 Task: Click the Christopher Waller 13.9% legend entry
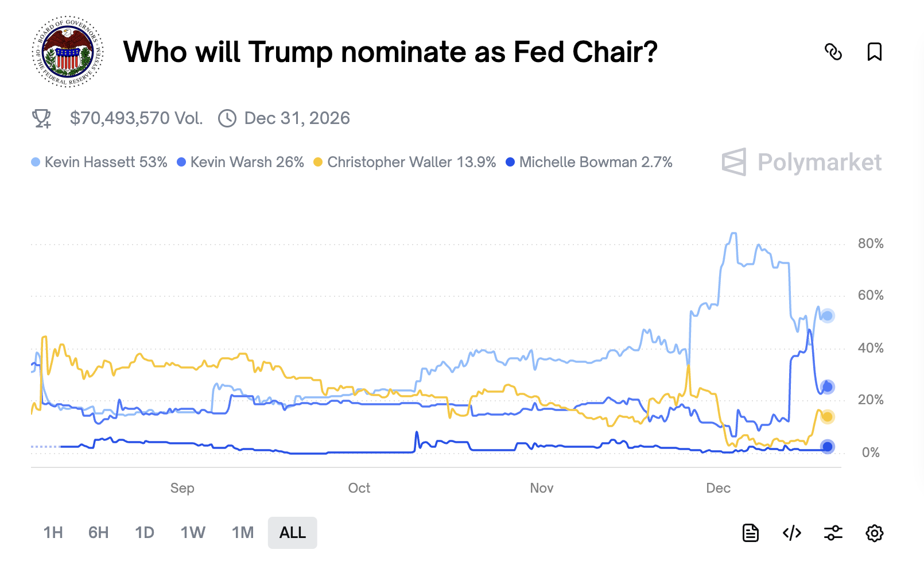(x=405, y=162)
